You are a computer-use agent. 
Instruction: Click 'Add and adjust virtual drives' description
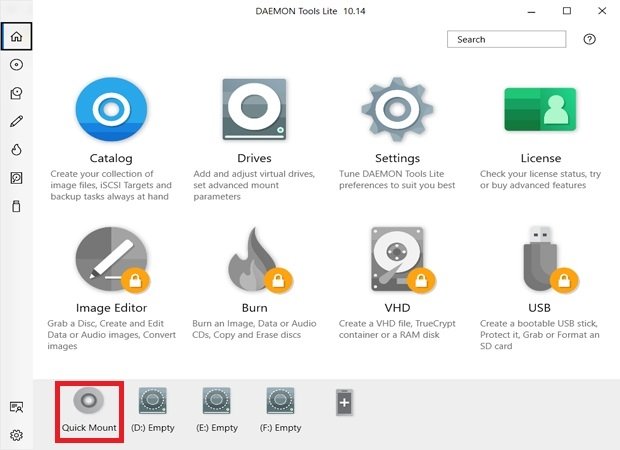point(254,185)
